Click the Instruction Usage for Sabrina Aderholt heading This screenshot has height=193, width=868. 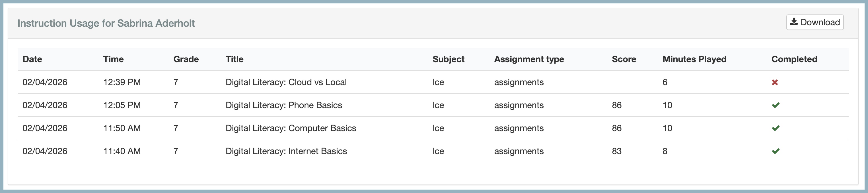pos(106,23)
